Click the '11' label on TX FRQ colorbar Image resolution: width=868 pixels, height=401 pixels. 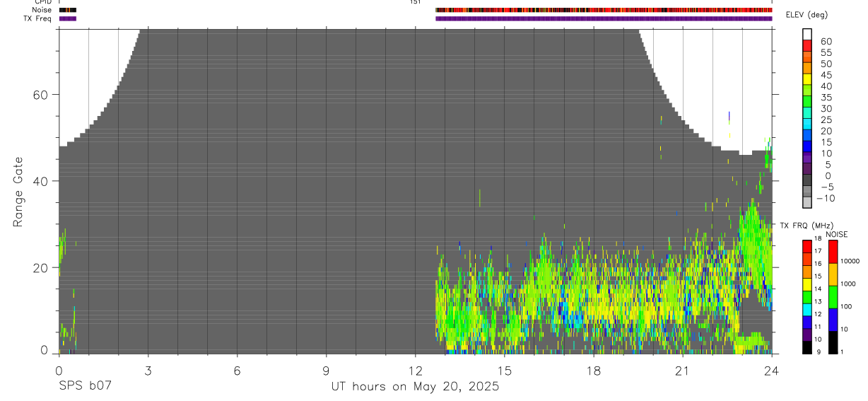[818, 327]
